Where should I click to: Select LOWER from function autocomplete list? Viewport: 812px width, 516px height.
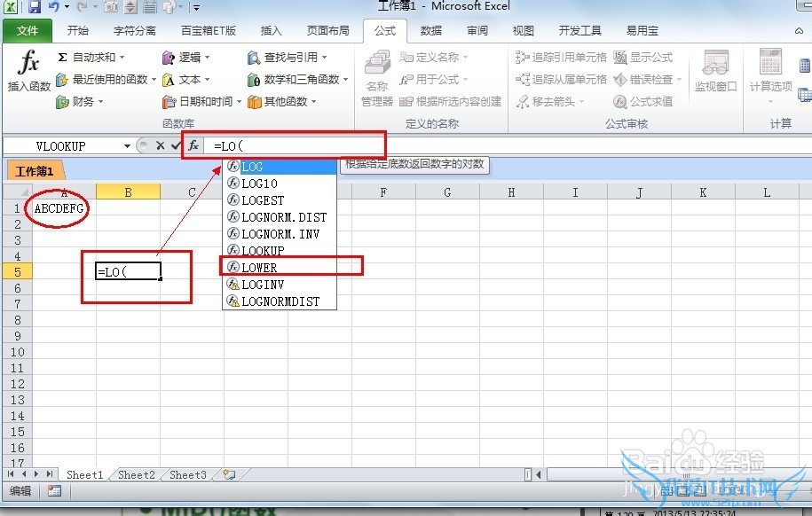[x=280, y=268]
